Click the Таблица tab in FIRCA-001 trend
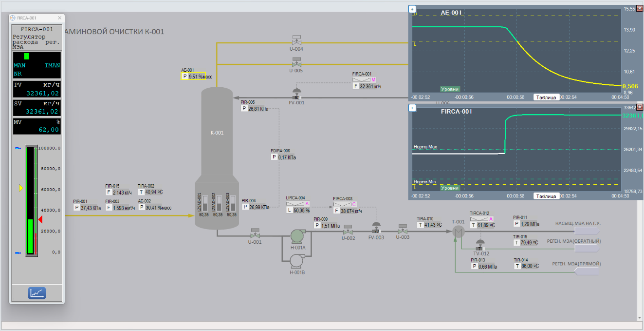Image resolution: width=644 pixels, height=331 pixels. click(x=546, y=196)
